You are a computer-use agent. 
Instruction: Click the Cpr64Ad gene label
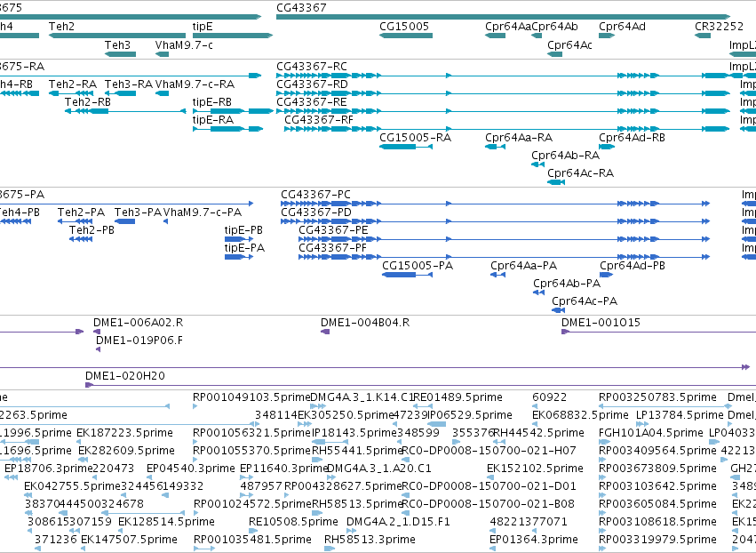pos(622,27)
